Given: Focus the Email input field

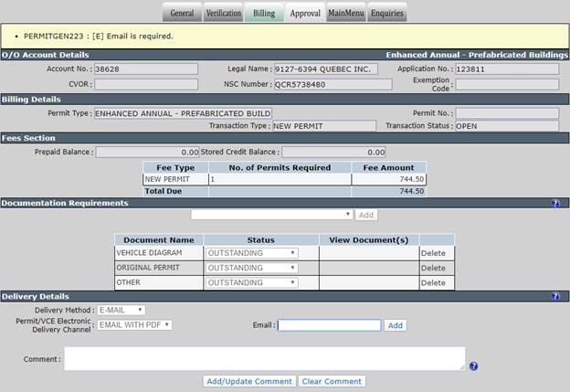Looking at the screenshot, I should (330, 325).
